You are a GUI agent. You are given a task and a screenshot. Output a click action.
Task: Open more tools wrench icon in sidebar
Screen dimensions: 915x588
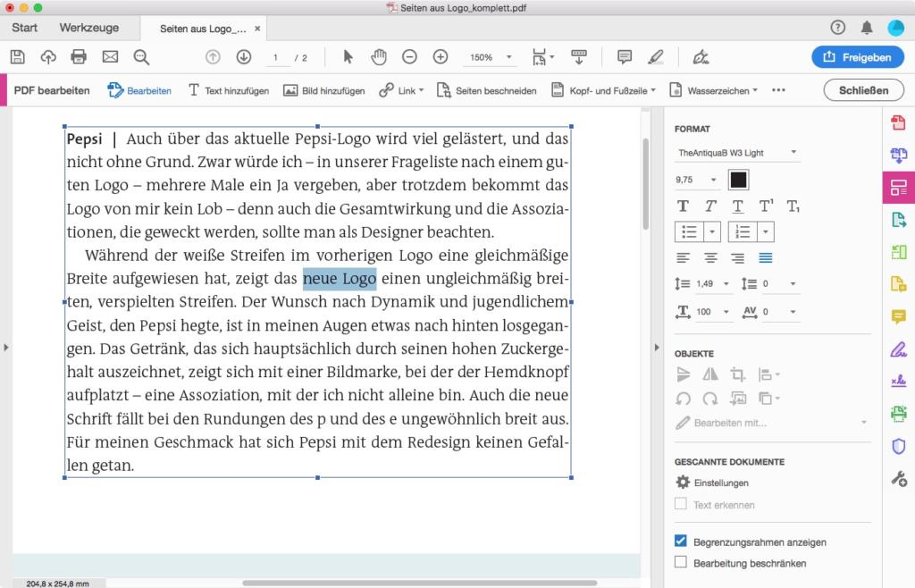(898, 479)
